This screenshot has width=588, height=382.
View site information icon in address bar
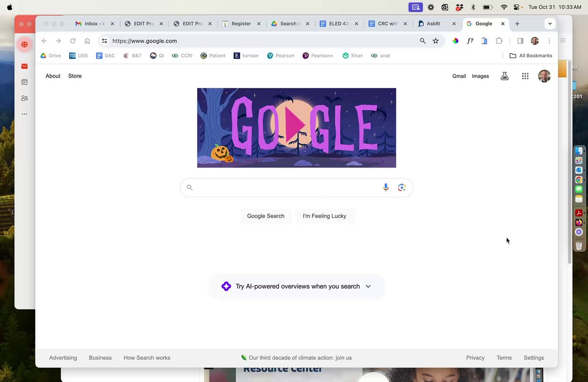104,41
